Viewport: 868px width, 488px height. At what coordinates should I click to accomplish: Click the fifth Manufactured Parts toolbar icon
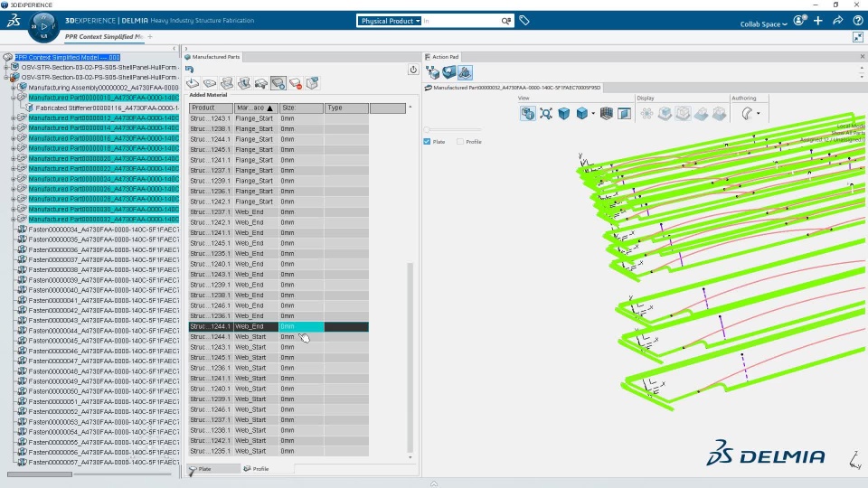pos(261,83)
